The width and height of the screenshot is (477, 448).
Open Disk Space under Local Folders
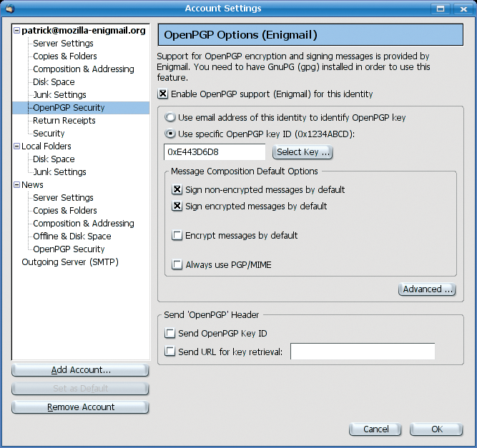pos(54,159)
